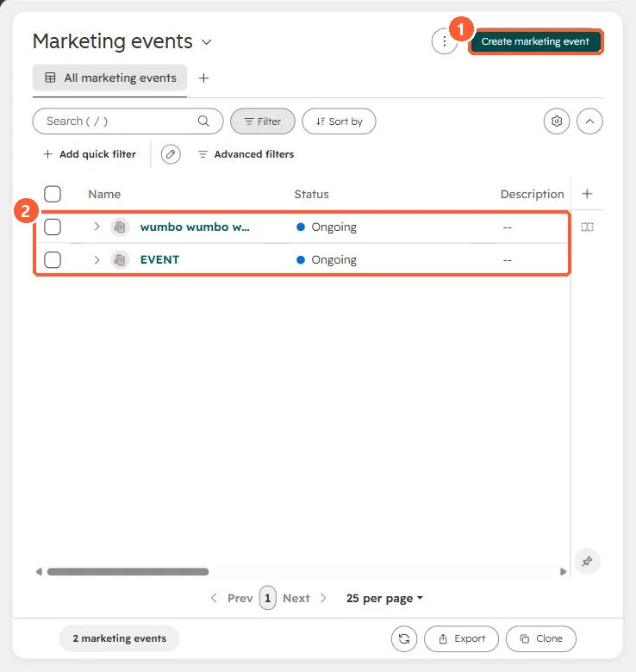The height and width of the screenshot is (672, 636).
Task: Collapse the filter bar with up chevron
Action: [589, 121]
